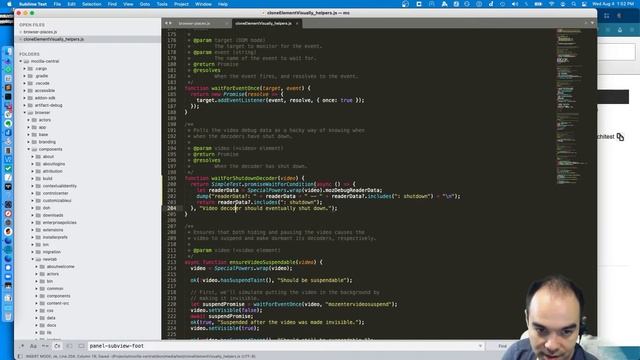Screen dimensions: 640x360
Task: Expand the .cargo folder
Action: tap(24, 69)
